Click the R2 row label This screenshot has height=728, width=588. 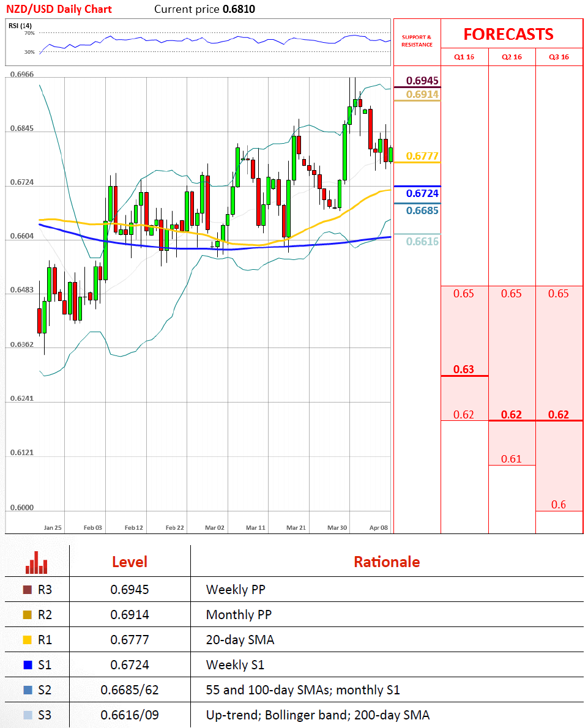pyautogui.click(x=45, y=615)
